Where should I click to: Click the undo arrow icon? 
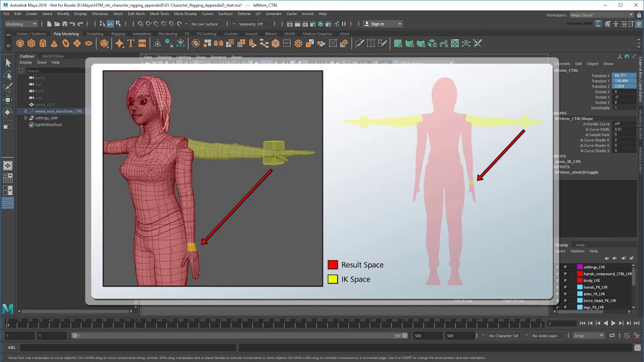point(72,24)
